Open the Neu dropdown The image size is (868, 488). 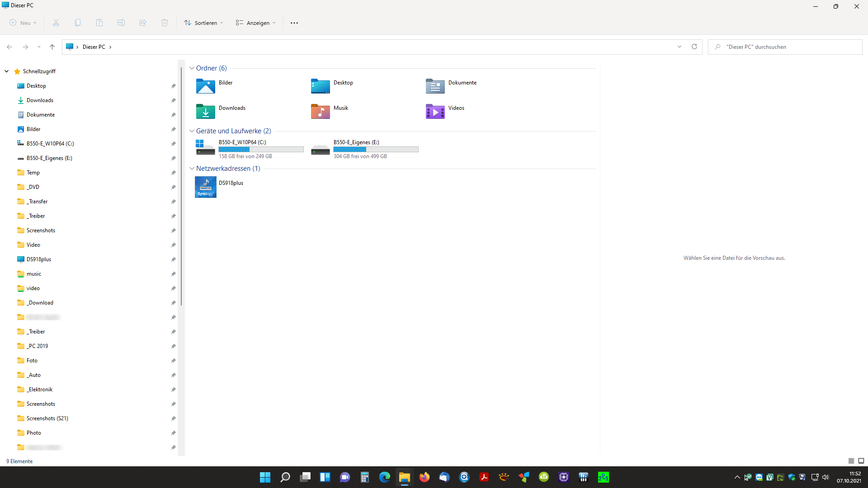(23, 23)
